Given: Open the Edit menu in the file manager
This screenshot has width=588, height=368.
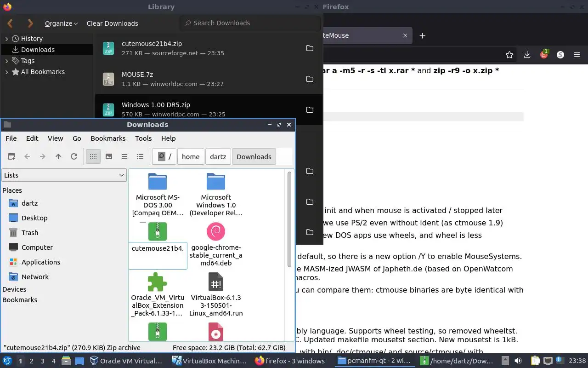Looking at the screenshot, I should 32,138.
